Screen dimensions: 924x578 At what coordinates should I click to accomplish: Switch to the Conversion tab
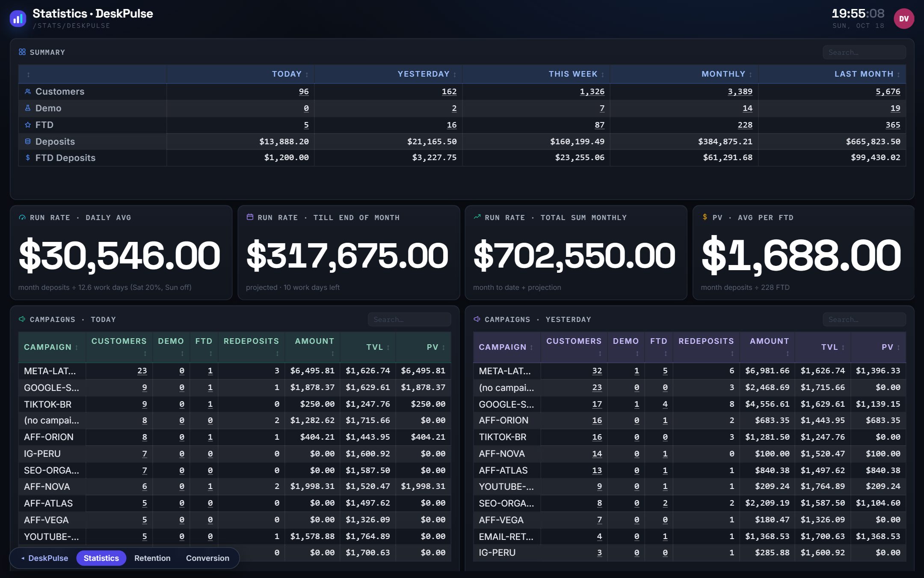pyautogui.click(x=207, y=558)
